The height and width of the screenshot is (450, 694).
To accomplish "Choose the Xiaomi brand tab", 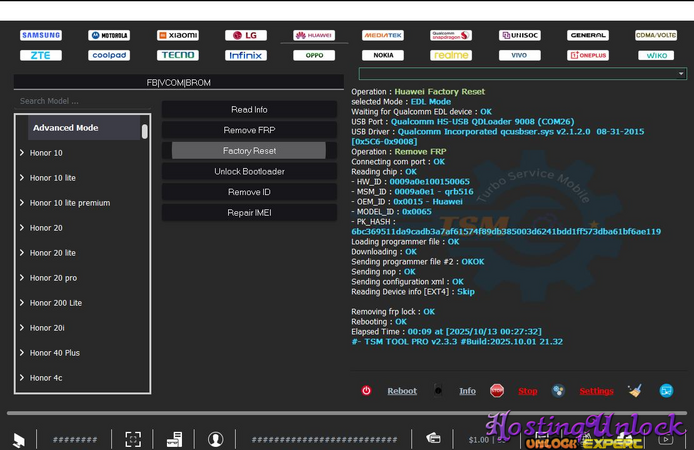I will tap(177, 35).
